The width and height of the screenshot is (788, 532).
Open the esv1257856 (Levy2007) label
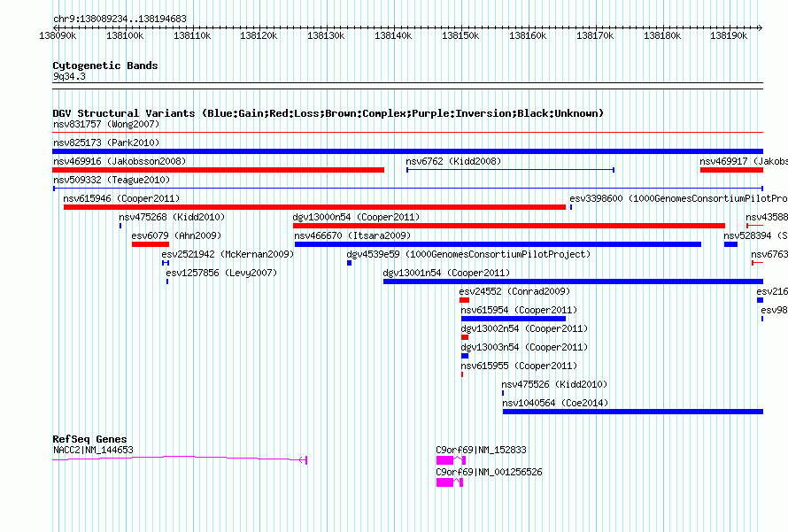[221, 273]
